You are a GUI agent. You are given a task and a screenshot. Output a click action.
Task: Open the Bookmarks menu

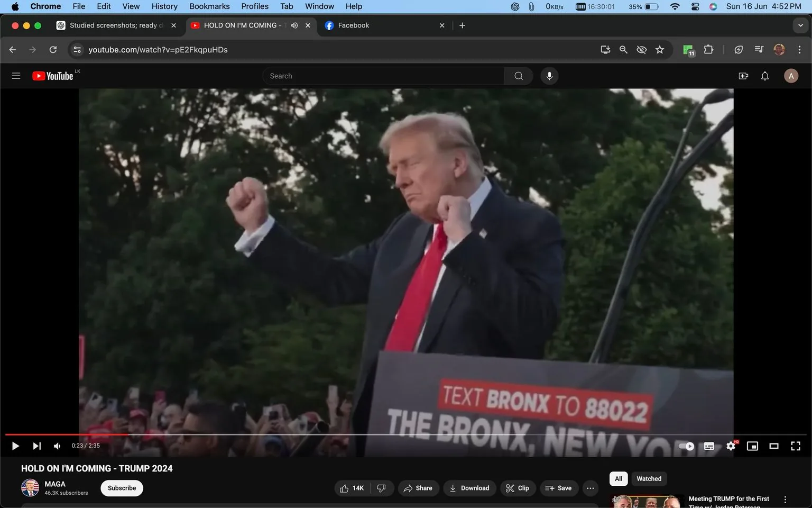pyautogui.click(x=209, y=6)
